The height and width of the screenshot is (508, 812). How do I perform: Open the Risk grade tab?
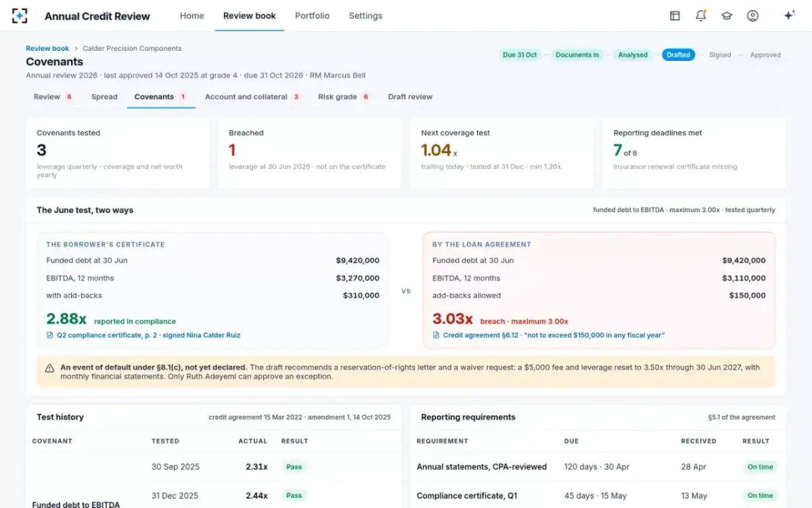344,97
